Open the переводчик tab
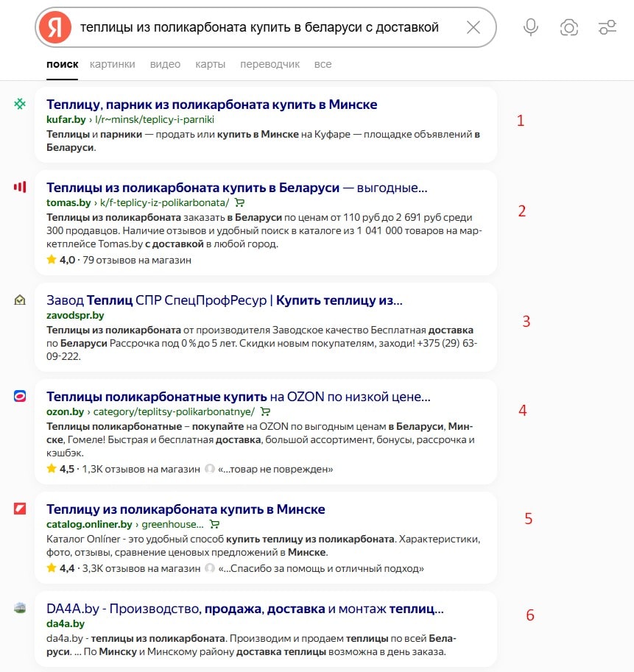Image resolution: width=634 pixels, height=672 pixels. (270, 64)
